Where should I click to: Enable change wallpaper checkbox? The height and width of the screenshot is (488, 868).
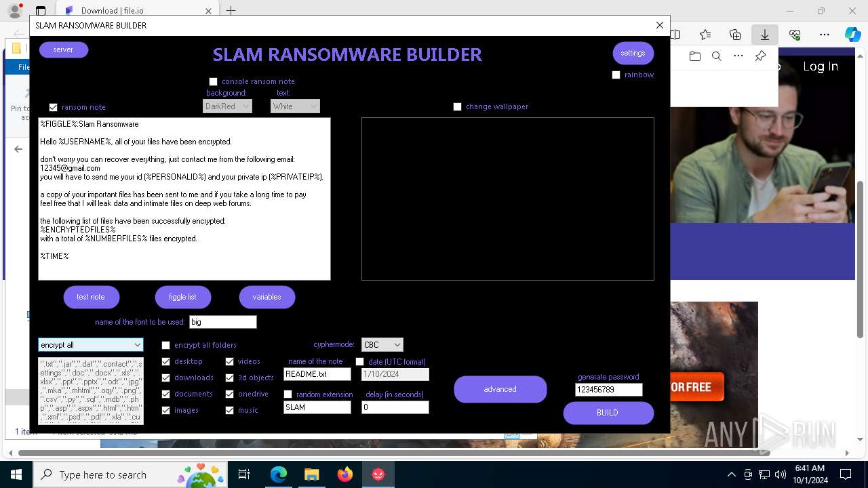(x=457, y=107)
